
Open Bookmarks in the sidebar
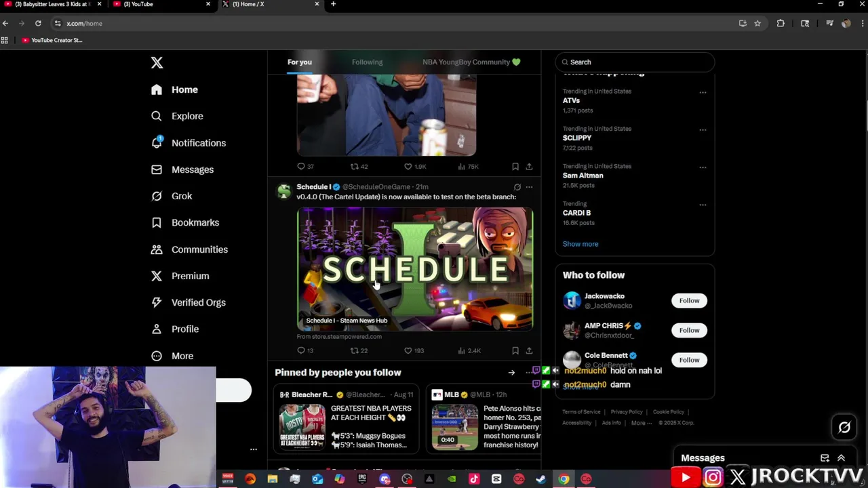(x=185, y=222)
